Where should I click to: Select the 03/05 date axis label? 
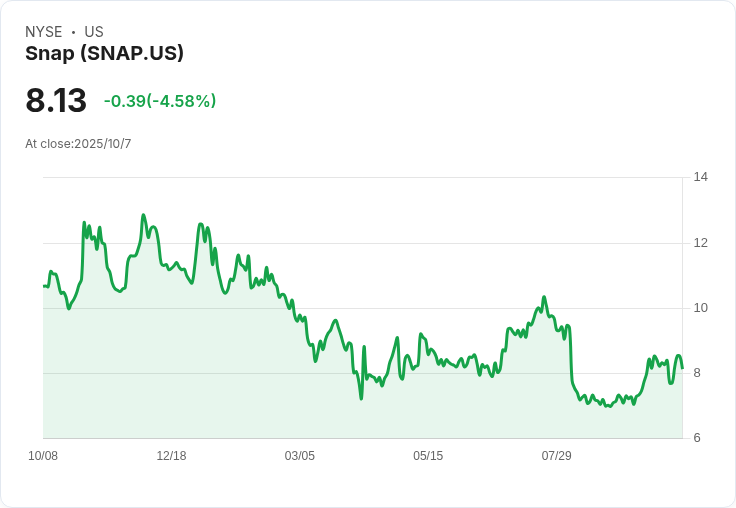click(x=299, y=456)
